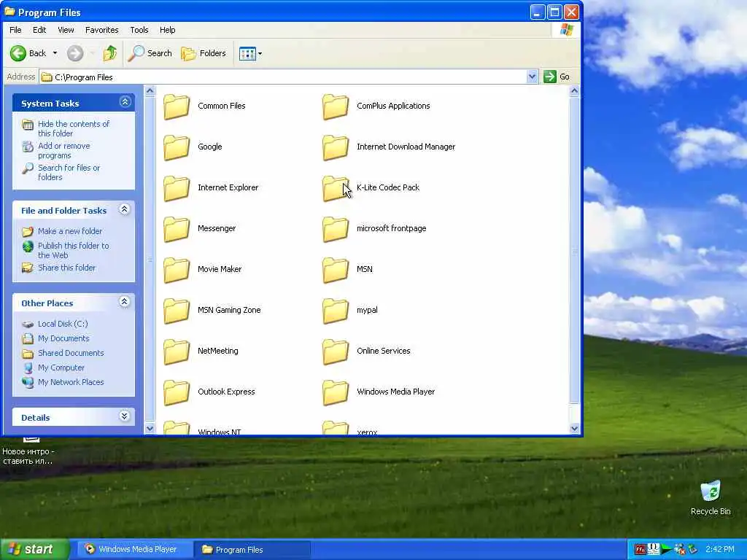Click the green Back arrow icon

pos(18,53)
